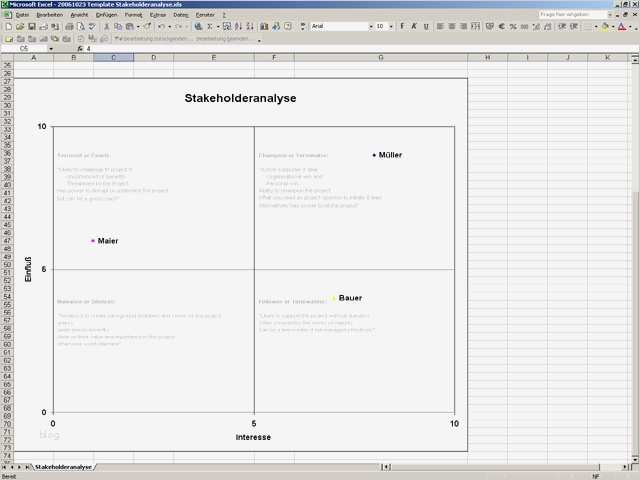Align cell text to the left
The width and height of the screenshot is (640, 480).
(440, 27)
